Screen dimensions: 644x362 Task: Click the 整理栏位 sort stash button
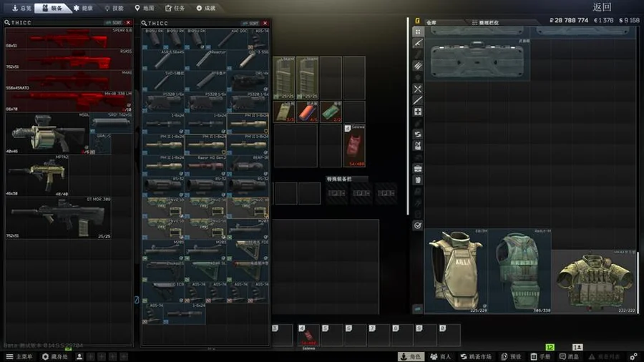pos(485,23)
